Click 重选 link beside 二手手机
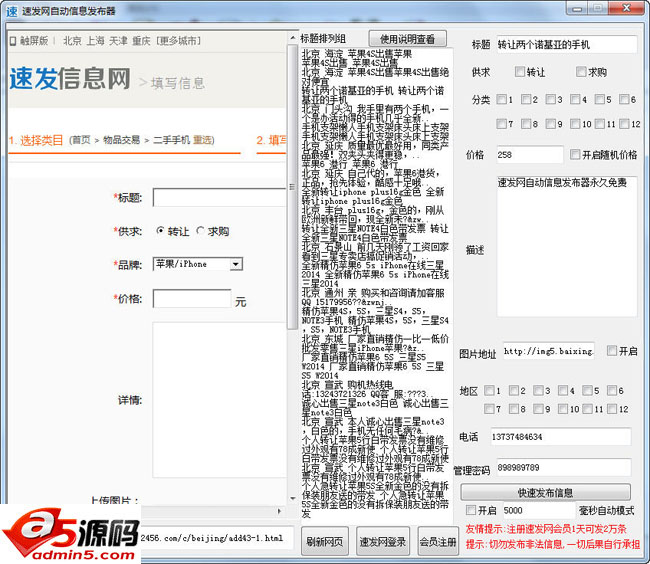650x564 pixels. pos(202,140)
